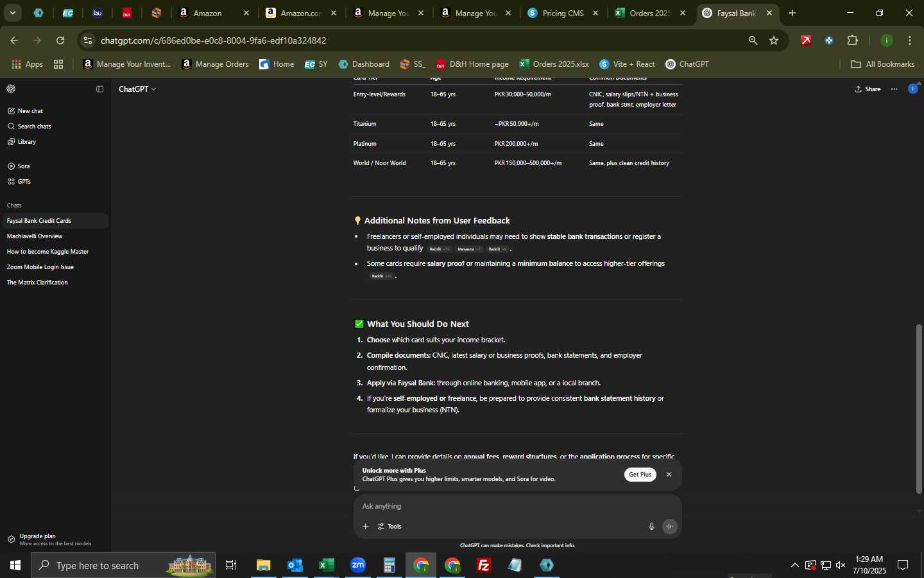924x578 pixels.
Task: Collapse the sidebar with the panel icon
Action: pyautogui.click(x=99, y=89)
